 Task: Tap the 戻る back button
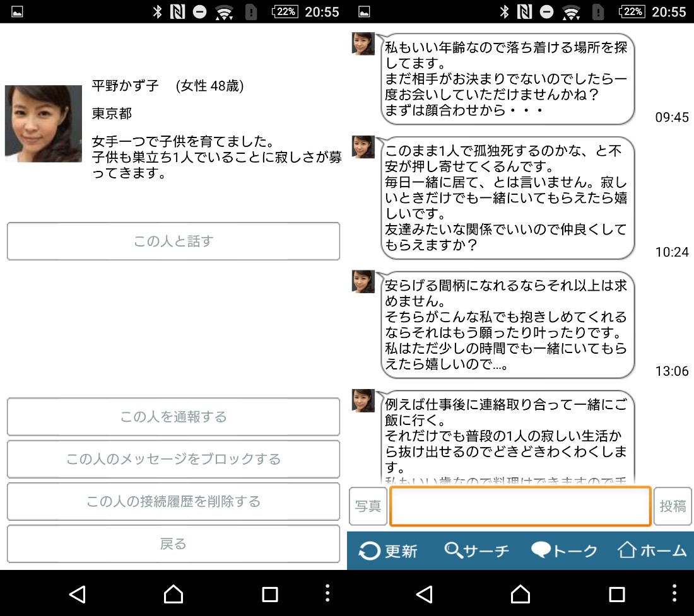click(x=173, y=543)
